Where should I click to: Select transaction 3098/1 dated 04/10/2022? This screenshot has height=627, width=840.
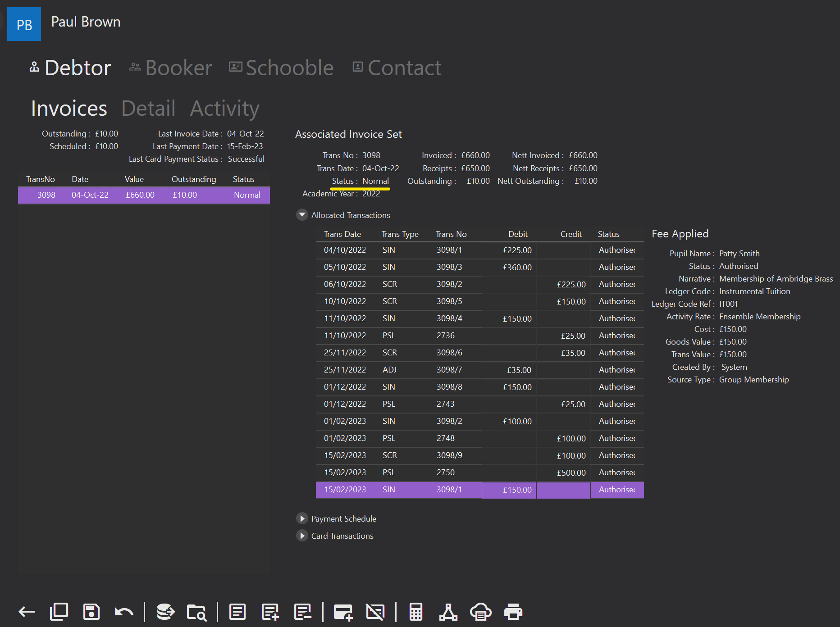pyautogui.click(x=480, y=250)
